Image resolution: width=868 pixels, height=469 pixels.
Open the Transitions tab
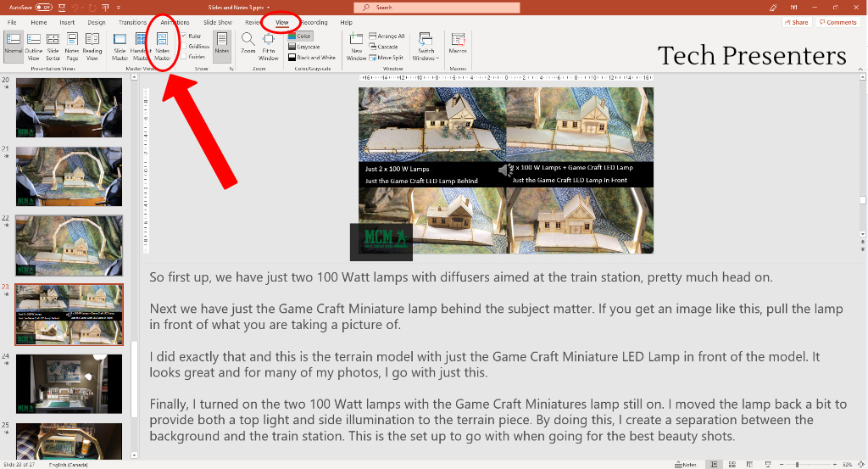pos(132,22)
